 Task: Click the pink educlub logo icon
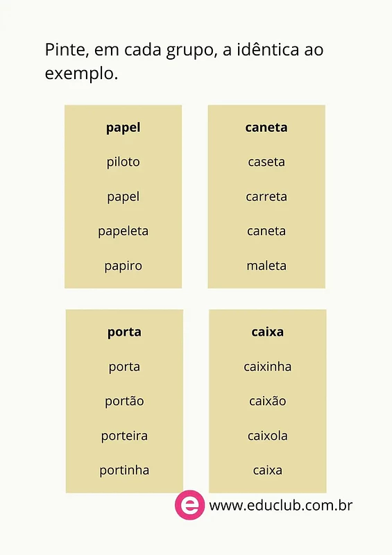pyautogui.click(x=189, y=505)
